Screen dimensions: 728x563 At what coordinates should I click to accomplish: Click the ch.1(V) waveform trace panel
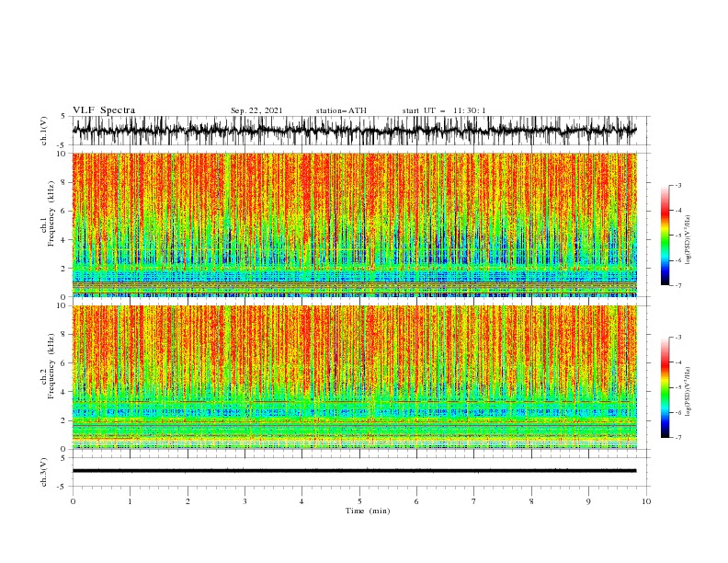pyautogui.click(x=360, y=131)
